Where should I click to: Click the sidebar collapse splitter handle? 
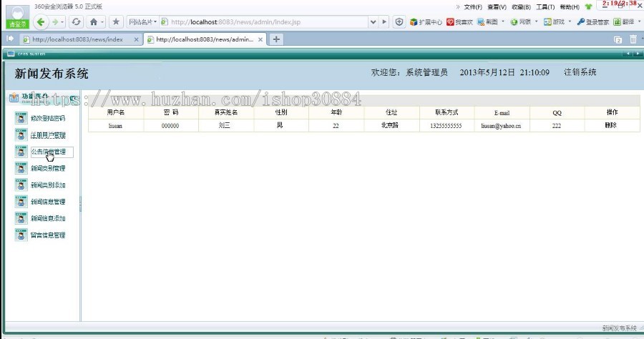[80, 204]
